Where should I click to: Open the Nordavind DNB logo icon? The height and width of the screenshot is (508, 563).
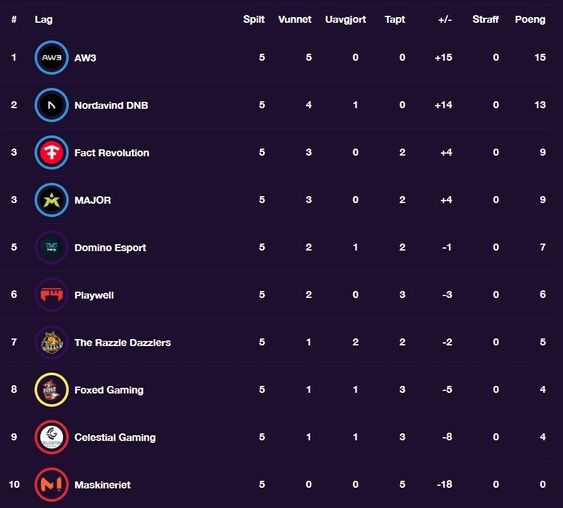tap(51, 105)
